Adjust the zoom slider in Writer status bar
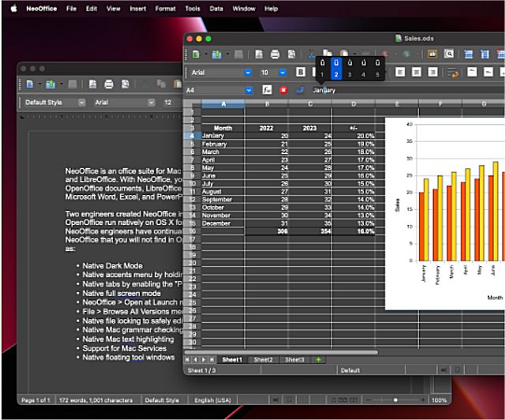 pos(395,399)
